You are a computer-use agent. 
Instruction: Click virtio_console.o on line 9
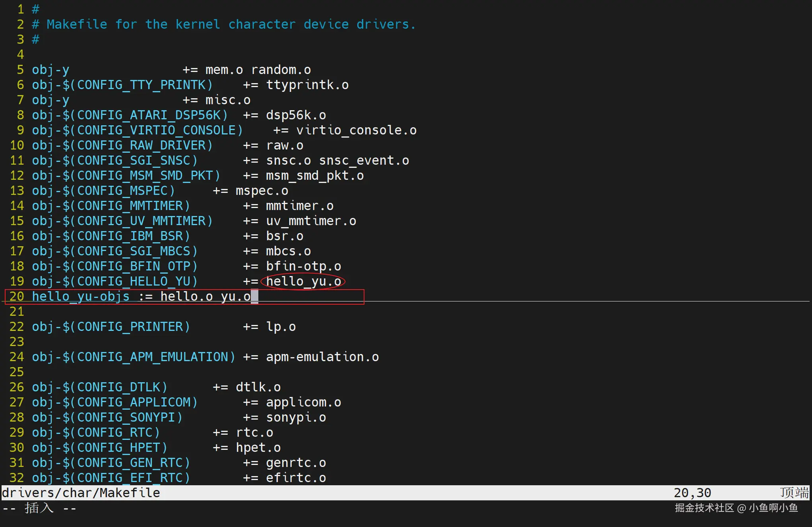[356, 130]
